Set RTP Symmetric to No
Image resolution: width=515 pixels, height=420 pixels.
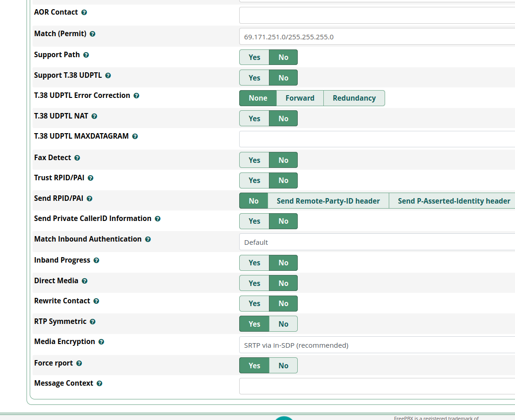tap(283, 324)
